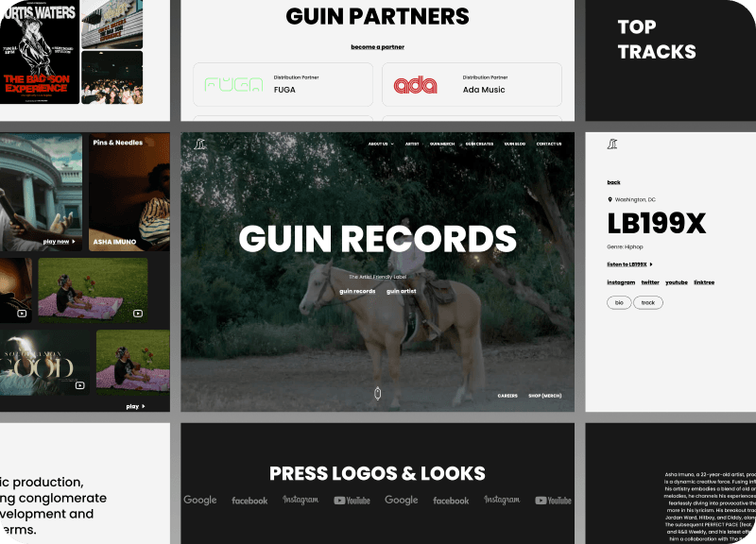Click the scroll-down mouse icon in the hero
Viewport: 756px width, 544px height.
click(x=377, y=394)
